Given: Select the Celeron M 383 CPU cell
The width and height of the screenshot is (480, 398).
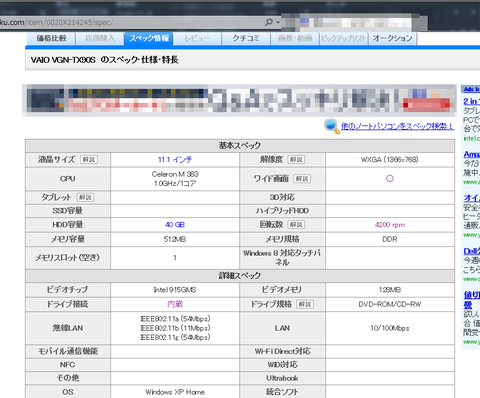Looking at the screenshot, I should click(175, 179).
